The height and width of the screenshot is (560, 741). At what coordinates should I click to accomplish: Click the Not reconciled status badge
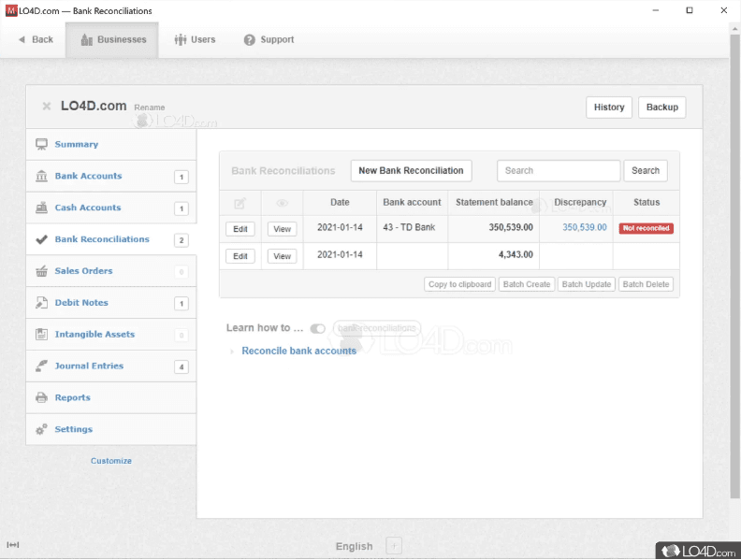pyautogui.click(x=646, y=228)
